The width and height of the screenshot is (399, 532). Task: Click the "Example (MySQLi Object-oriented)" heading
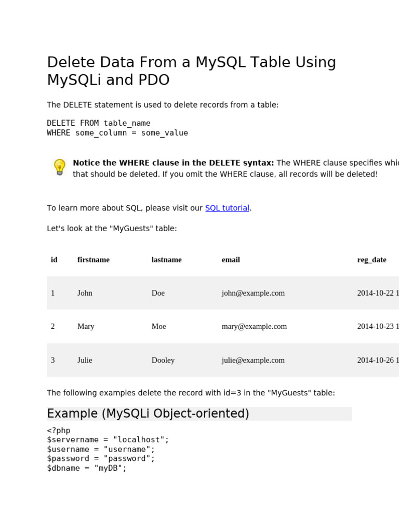(148, 414)
